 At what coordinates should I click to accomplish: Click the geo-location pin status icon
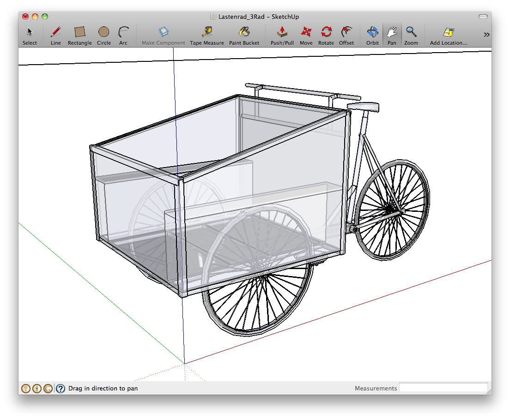tap(26, 389)
